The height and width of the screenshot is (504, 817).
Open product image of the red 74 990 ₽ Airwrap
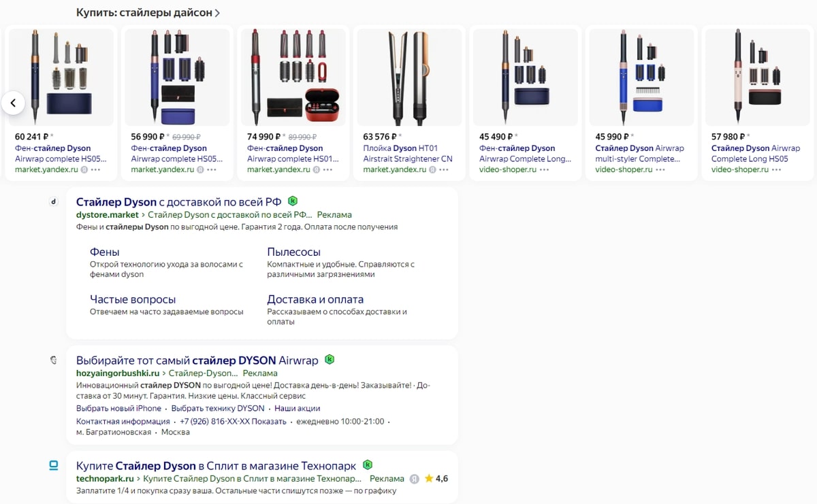(x=292, y=77)
